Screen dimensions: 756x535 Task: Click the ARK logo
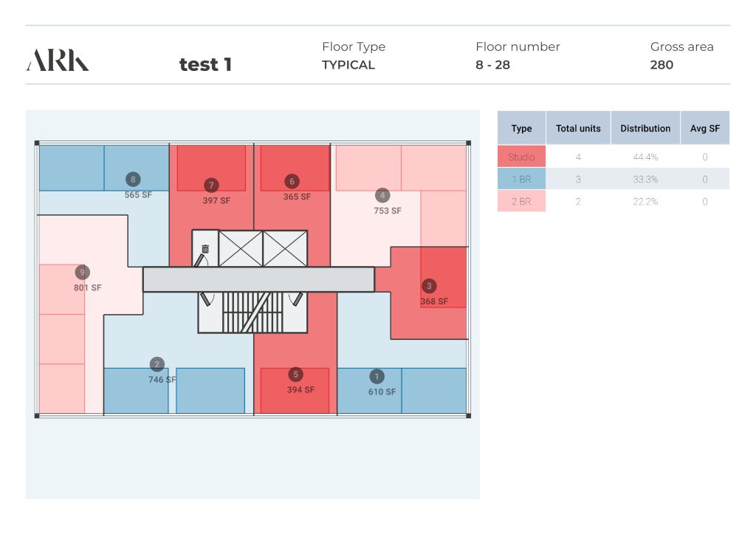[58, 61]
